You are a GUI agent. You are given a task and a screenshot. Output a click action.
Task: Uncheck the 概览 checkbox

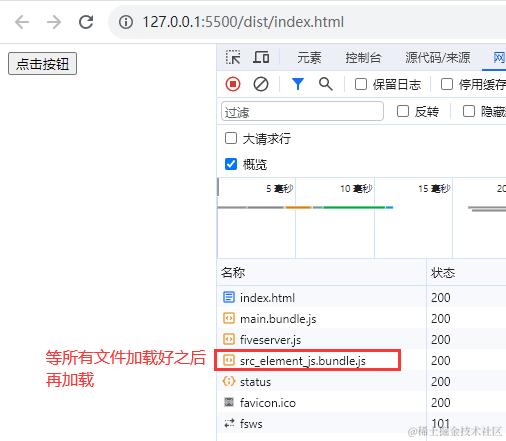(x=231, y=164)
